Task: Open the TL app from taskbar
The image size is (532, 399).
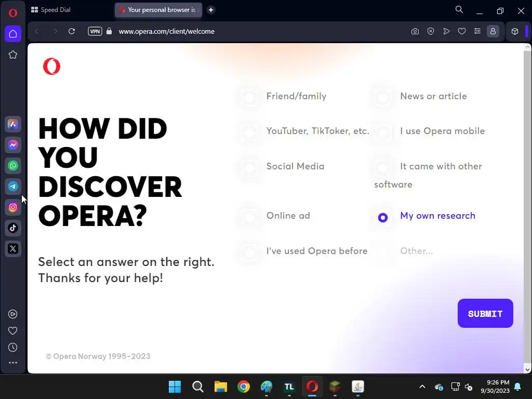Action: (289, 387)
